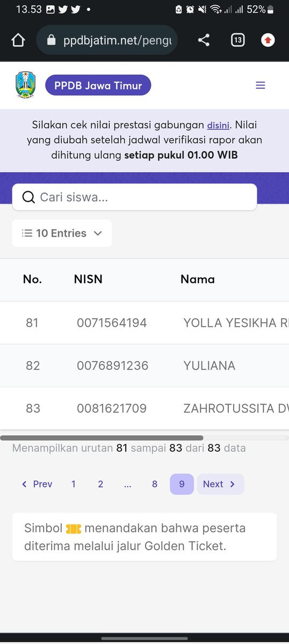The width and height of the screenshot is (289, 644).
Task: Click the Next pagination button
Action: 220,484
